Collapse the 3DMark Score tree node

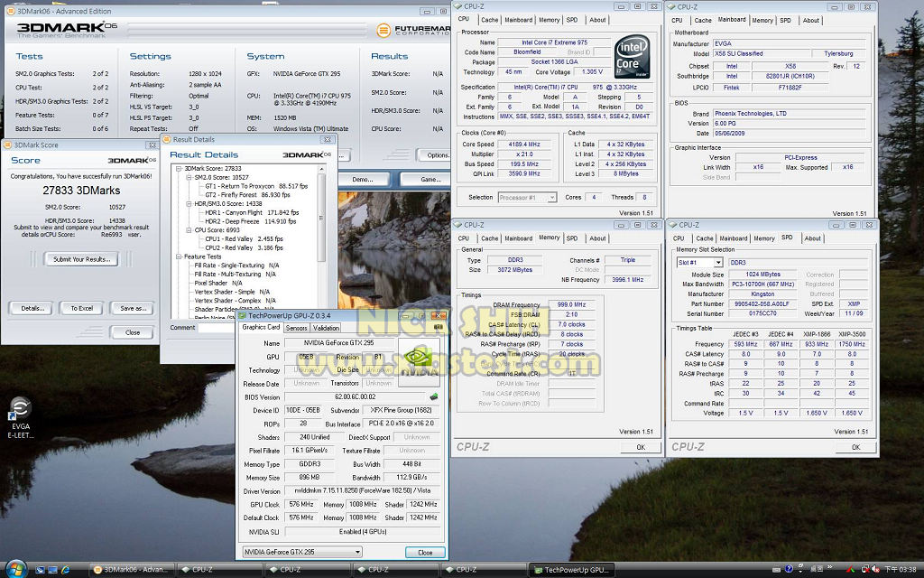point(178,169)
